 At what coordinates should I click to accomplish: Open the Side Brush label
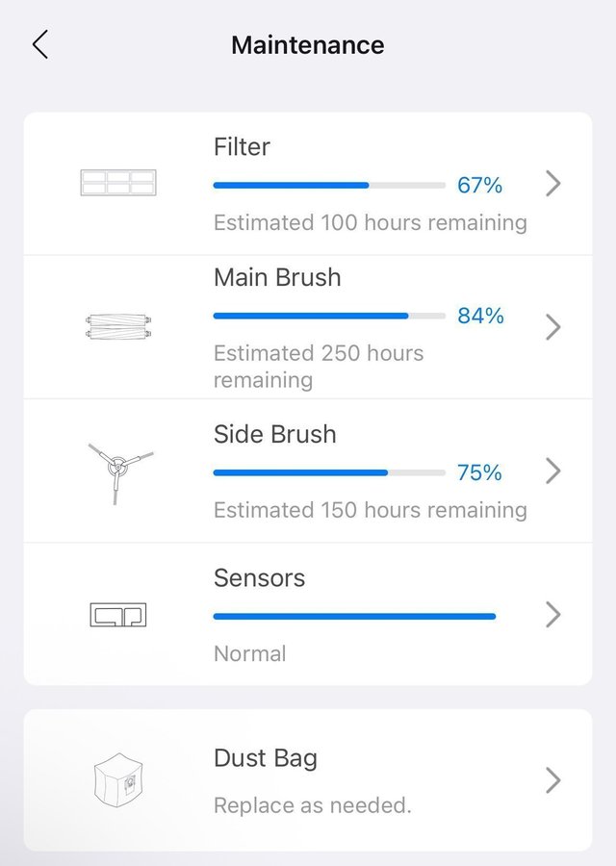pyautogui.click(x=275, y=434)
